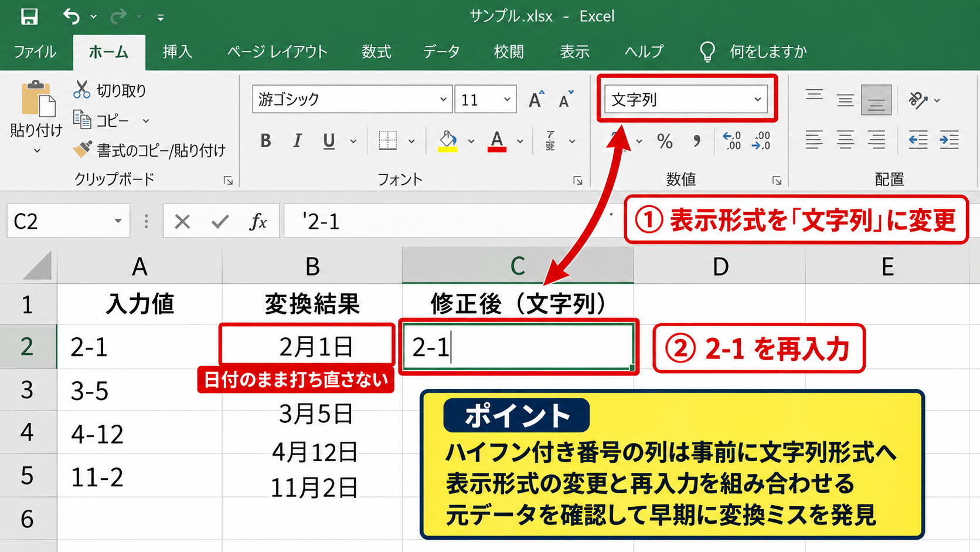Open the 数式 tab
The image size is (980, 552).
(x=376, y=52)
